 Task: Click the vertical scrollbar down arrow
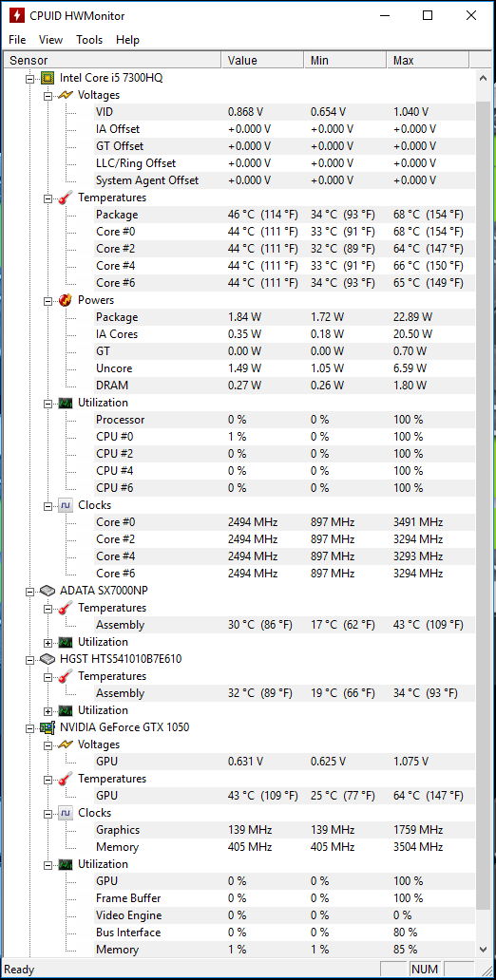[x=483, y=949]
